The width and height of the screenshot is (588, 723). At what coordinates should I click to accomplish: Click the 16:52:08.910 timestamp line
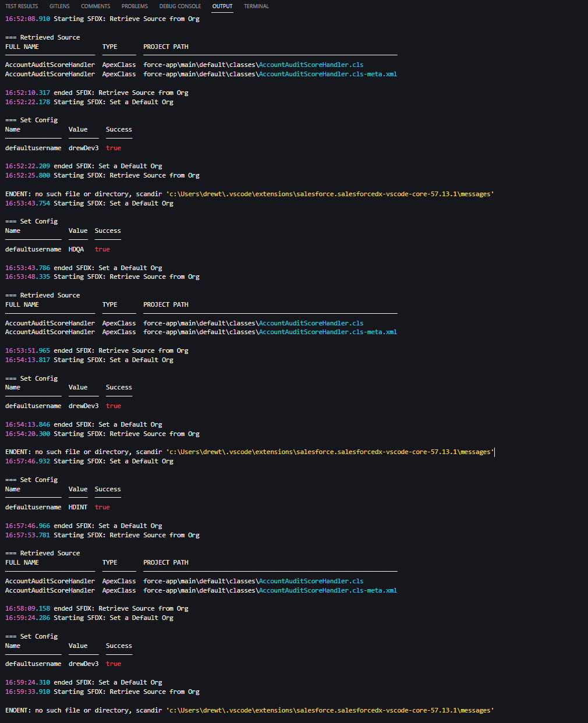pos(27,18)
